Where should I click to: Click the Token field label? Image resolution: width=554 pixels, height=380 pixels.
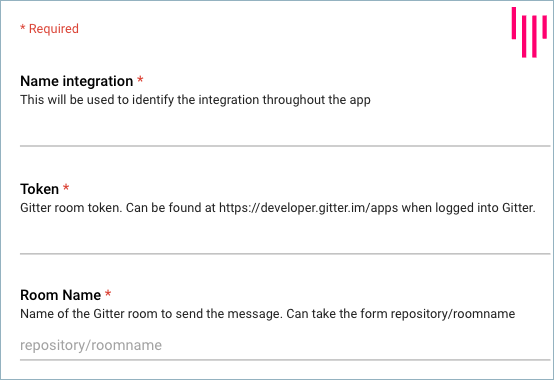(x=39, y=189)
